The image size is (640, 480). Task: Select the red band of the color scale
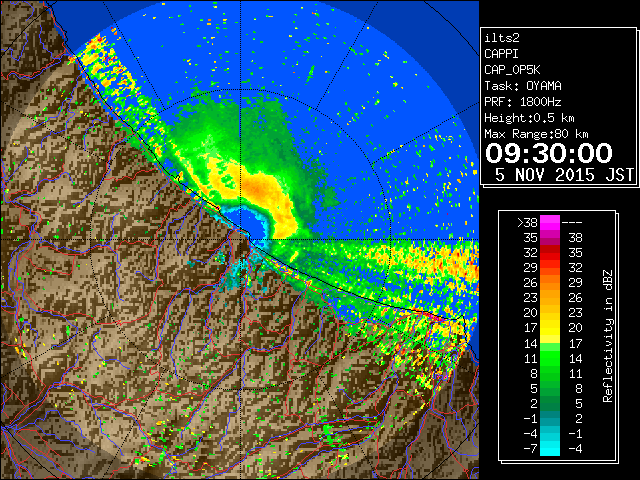coord(550,253)
